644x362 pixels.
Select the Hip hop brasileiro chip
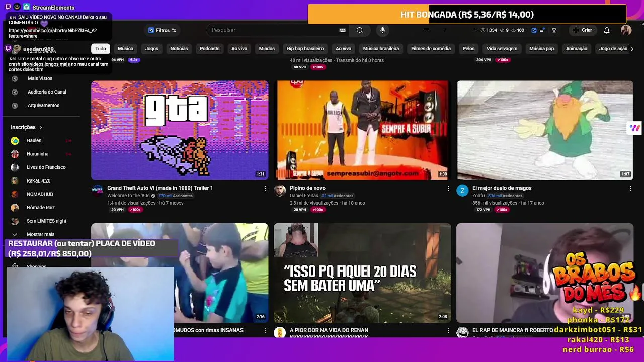click(x=305, y=49)
